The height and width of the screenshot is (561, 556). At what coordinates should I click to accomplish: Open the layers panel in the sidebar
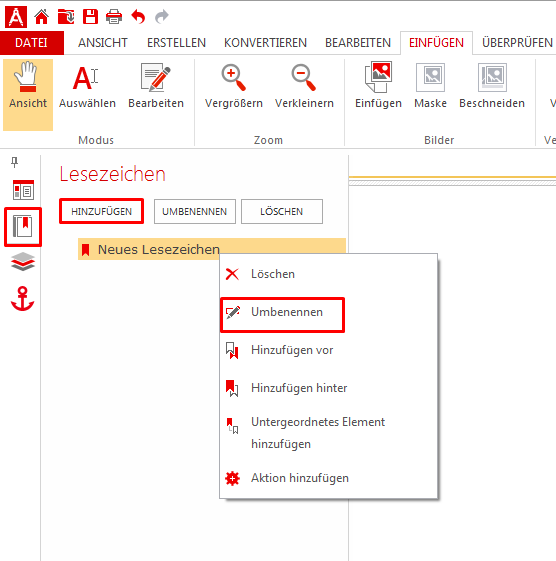click(23, 262)
